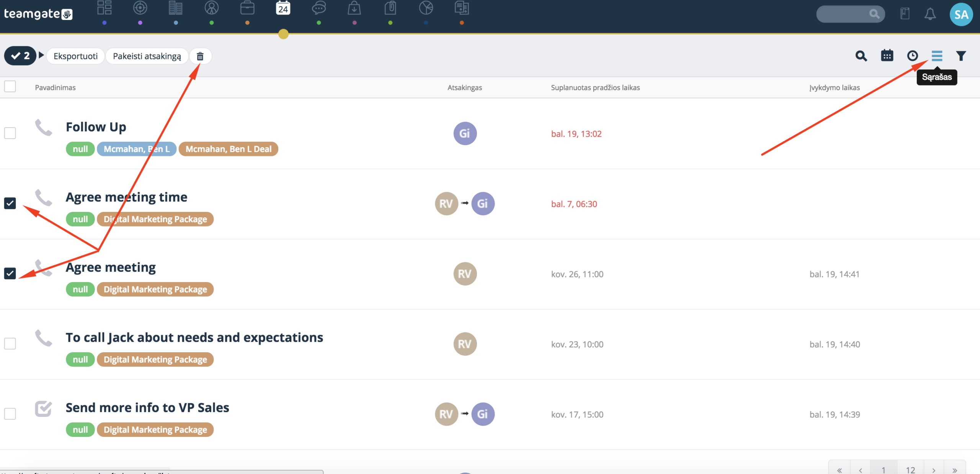Open the filter funnel icon
This screenshot has width=980, height=474.
point(961,56)
